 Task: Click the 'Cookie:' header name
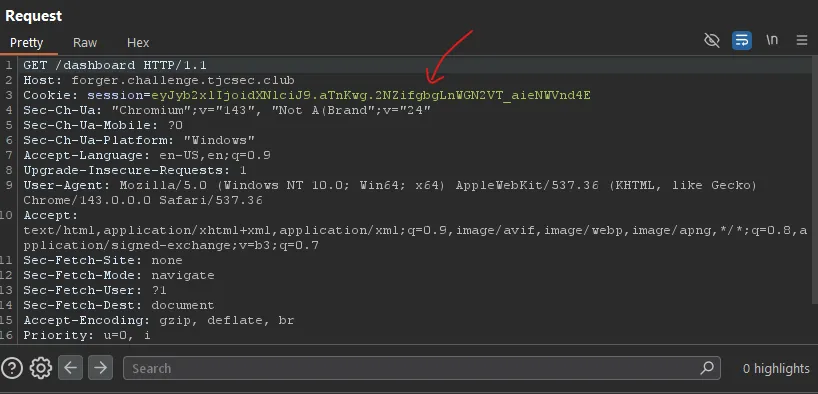[x=51, y=95]
